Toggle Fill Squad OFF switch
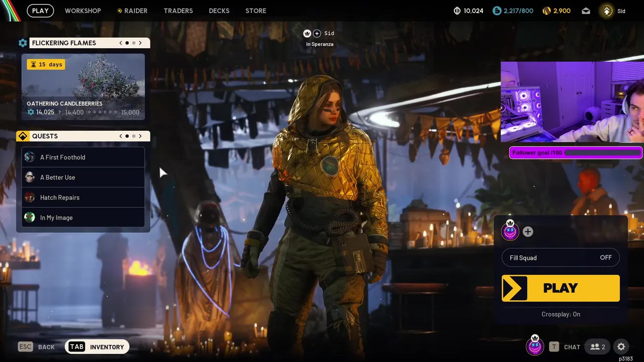The image size is (644, 362). click(x=560, y=257)
